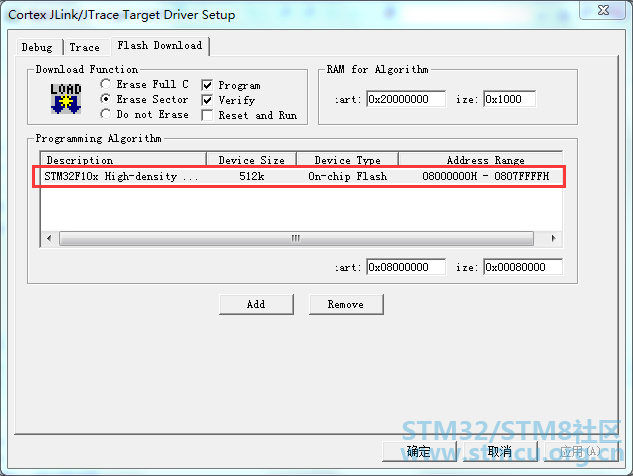Screen dimensions: 633x476
Task: Click the RAM start address field 0x20000000
Action: 405,99
